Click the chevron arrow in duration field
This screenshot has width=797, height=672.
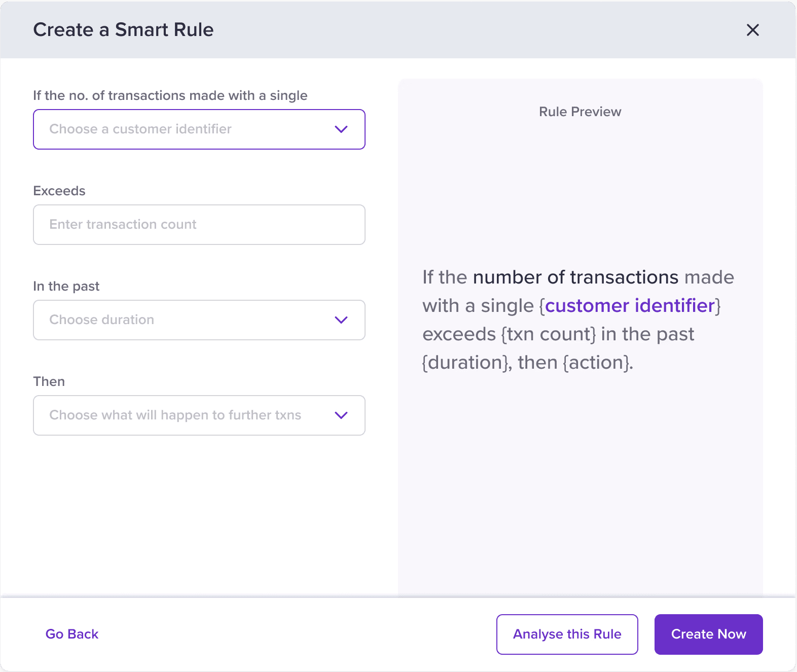point(341,320)
